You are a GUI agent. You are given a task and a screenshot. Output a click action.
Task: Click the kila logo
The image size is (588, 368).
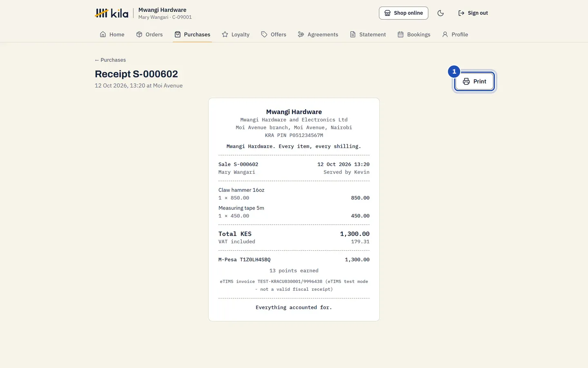(111, 13)
